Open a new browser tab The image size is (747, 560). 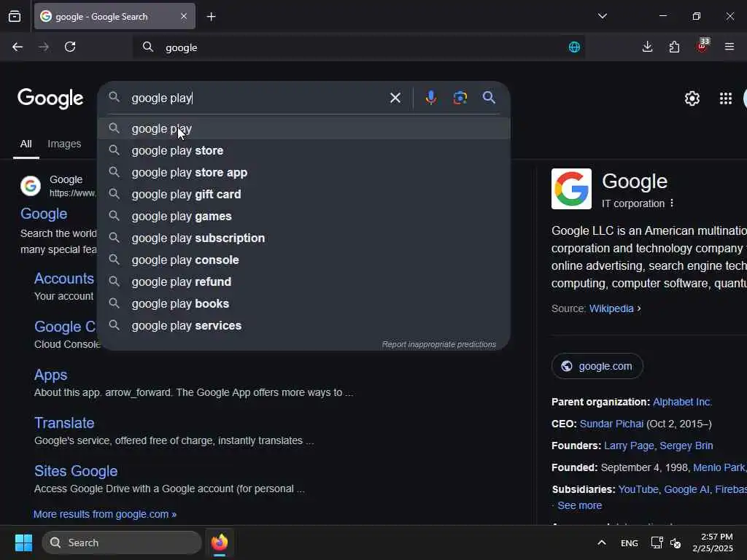click(211, 17)
